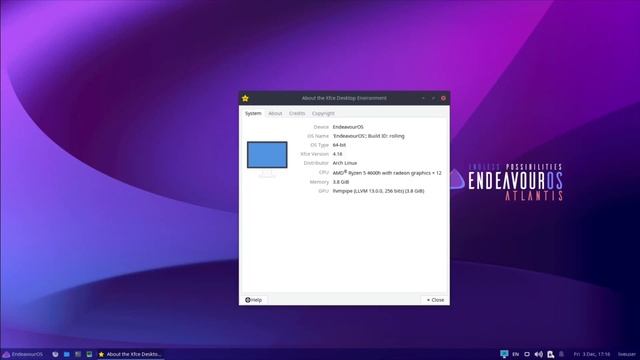Click the Help button in the dialog
This screenshot has width=640, height=360.
coord(253,300)
